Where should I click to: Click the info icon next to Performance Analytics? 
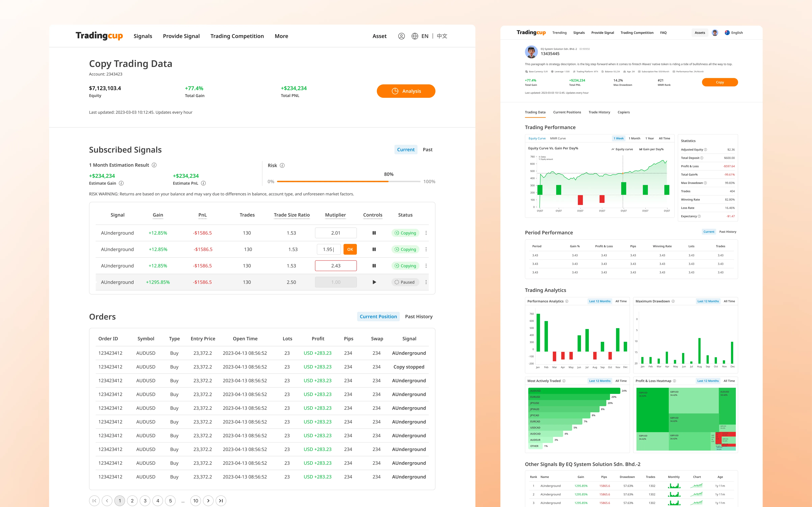[x=567, y=301]
